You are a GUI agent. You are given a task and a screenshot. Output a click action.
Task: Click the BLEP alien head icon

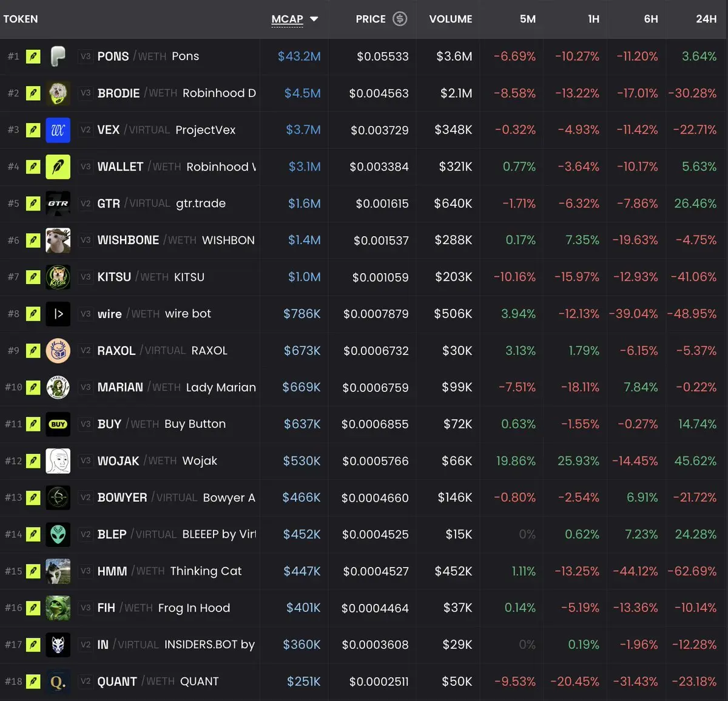(x=58, y=534)
